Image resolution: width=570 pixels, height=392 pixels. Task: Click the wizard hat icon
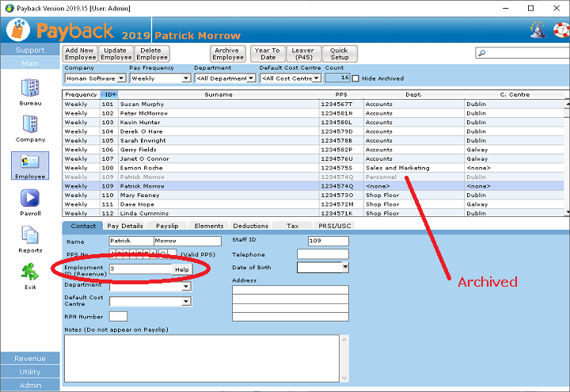coord(538,30)
